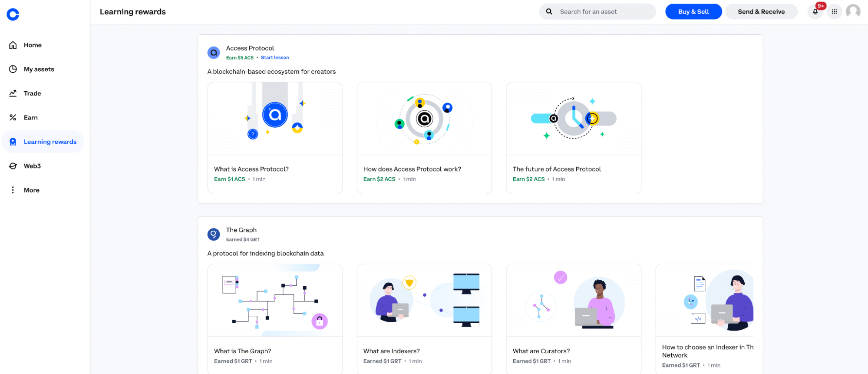The width and height of the screenshot is (868, 374).
Task: Click the Earn percent icon
Action: click(13, 117)
